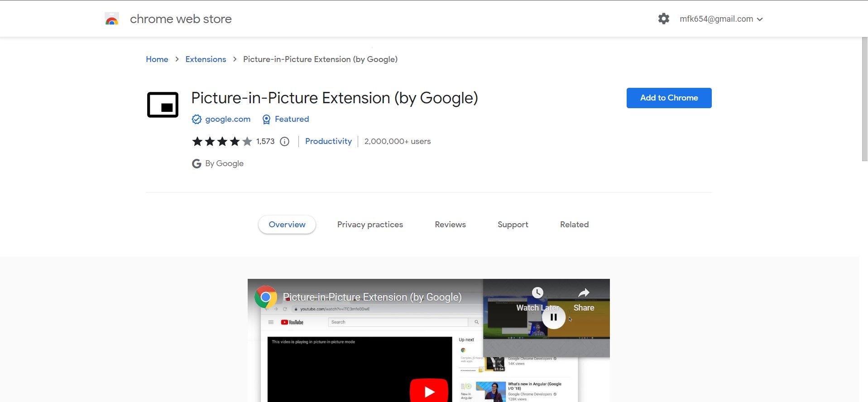Viewport: 868px width, 402px height.
Task: Click the Add to Chrome button
Action: [669, 98]
